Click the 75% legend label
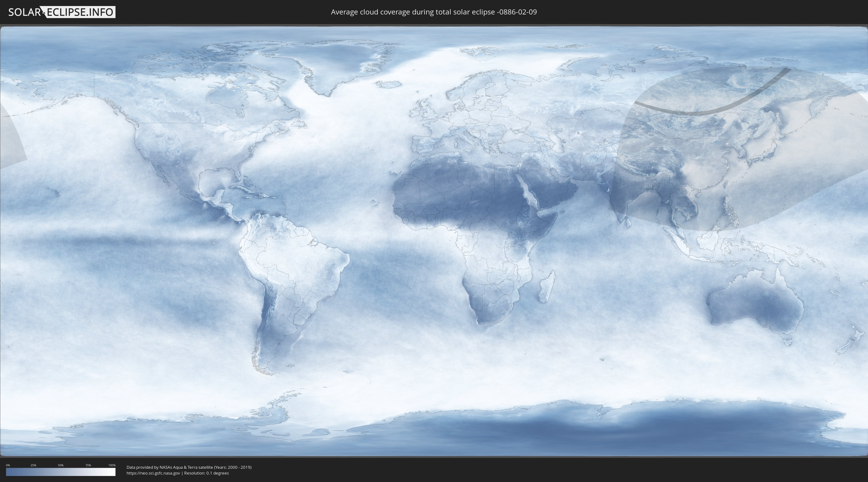Image resolution: width=868 pixels, height=482 pixels. pyautogui.click(x=88, y=465)
